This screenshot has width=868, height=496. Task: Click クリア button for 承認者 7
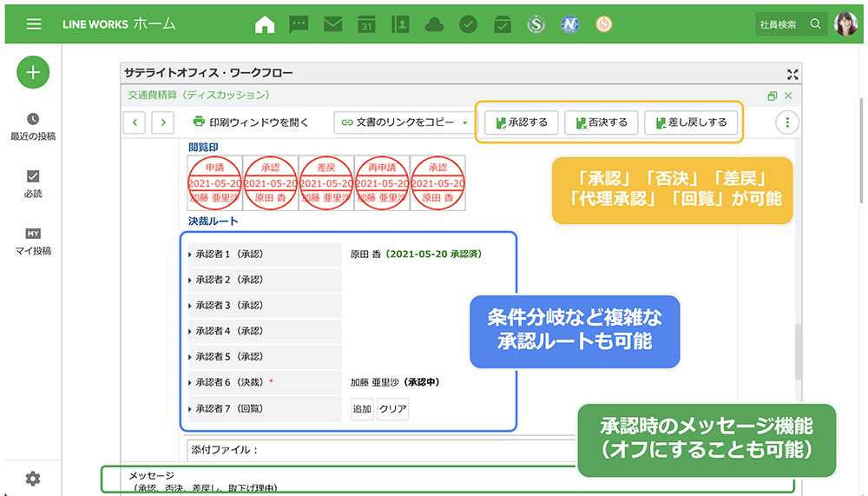pos(393,409)
